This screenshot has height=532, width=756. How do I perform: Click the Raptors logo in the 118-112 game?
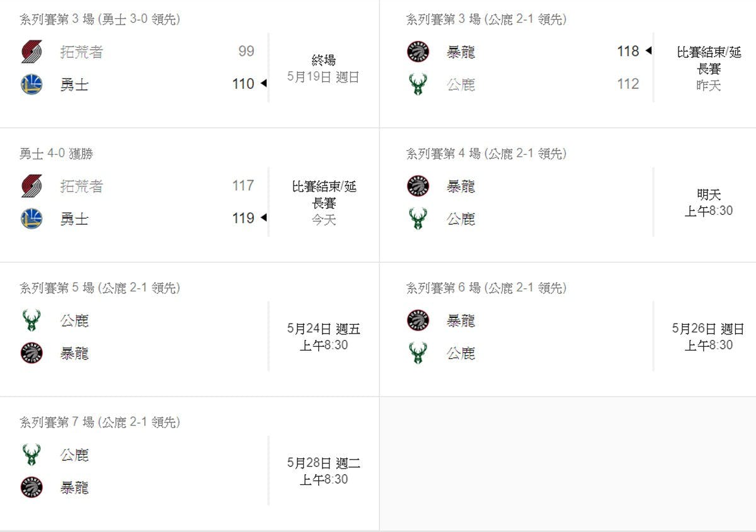tap(418, 52)
